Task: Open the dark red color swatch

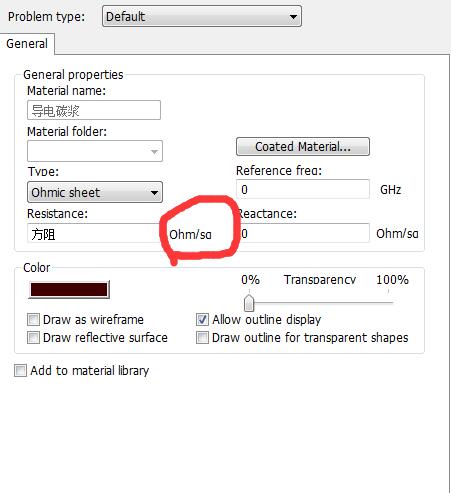Action: click(x=69, y=290)
